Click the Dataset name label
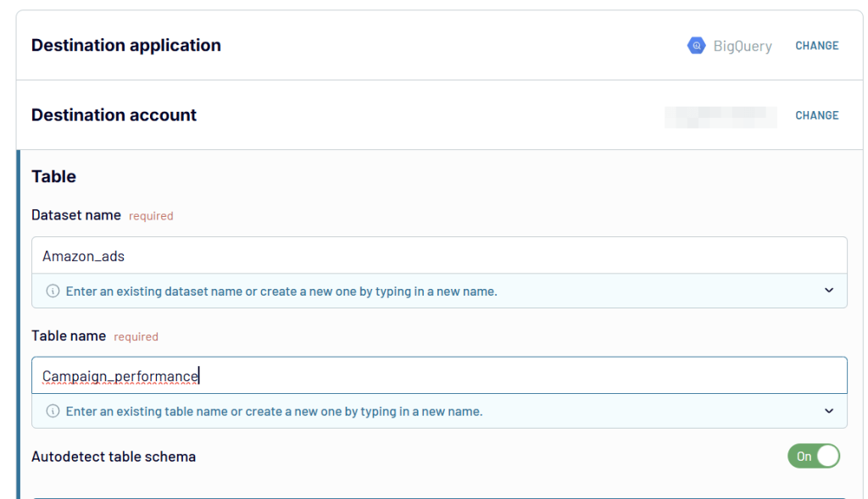 pyautogui.click(x=76, y=215)
